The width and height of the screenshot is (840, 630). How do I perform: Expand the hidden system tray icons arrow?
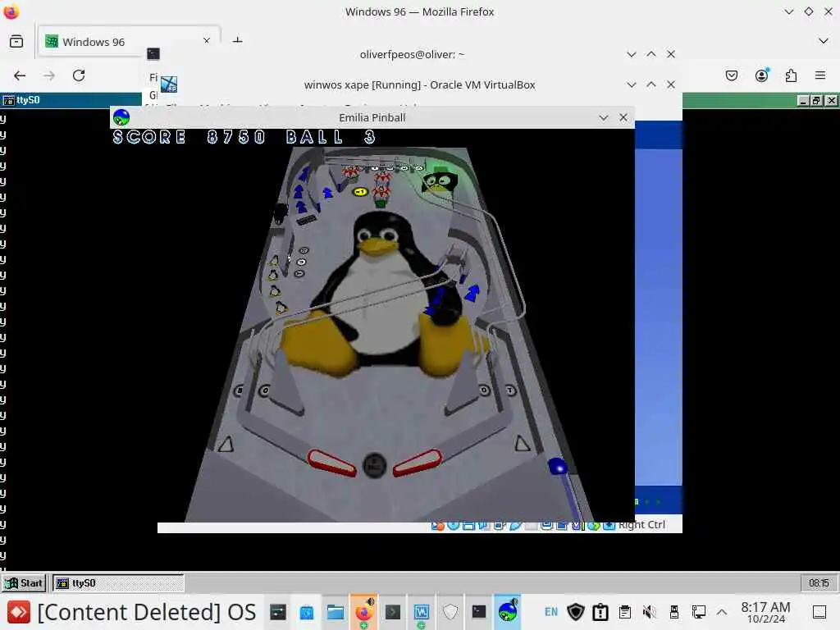(x=722, y=612)
